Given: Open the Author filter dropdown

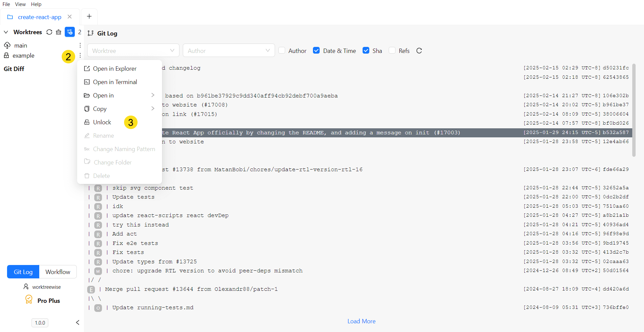Looking at the screenshot, I should (229, 51).
